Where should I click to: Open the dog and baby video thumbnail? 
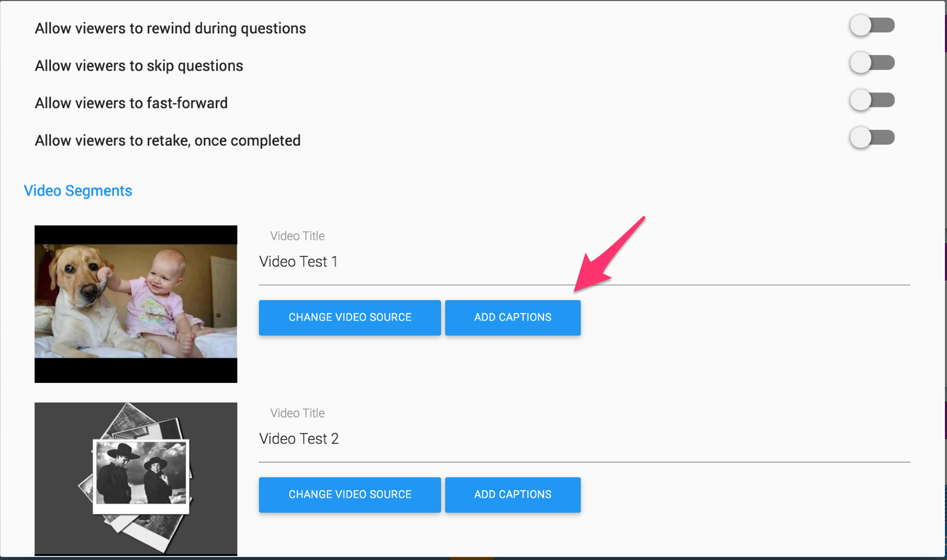coord(136,304)
